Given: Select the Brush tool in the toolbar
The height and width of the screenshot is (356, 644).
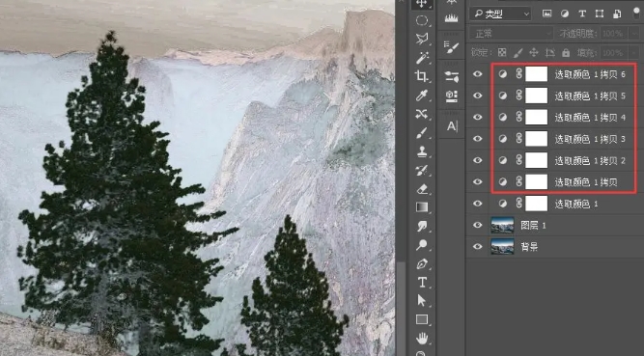Looking at the screenshot, I should [x=422, y=132].
